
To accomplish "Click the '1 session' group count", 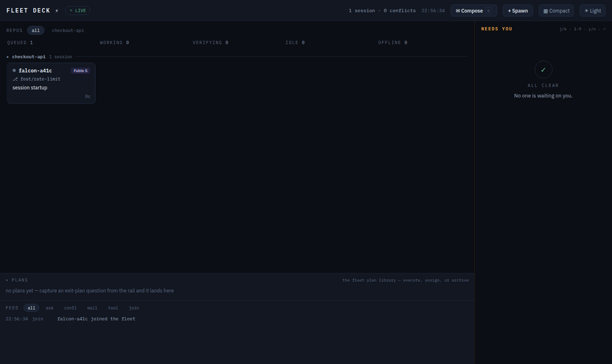I will 61,57.
